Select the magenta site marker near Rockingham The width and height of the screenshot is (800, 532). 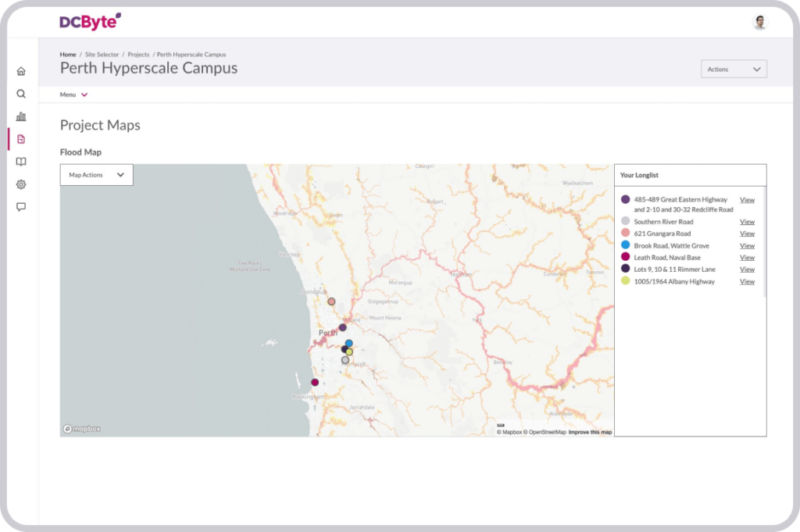click(315, 382)
